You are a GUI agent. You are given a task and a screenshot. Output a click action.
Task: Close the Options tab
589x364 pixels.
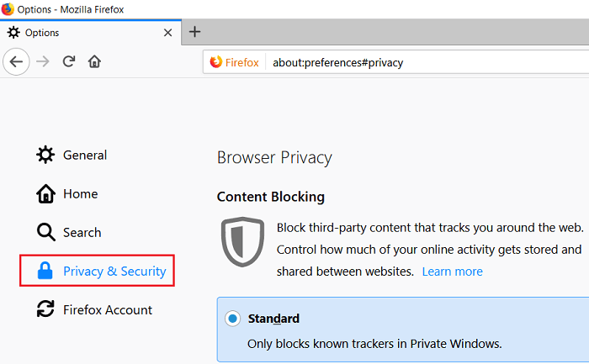[167, 33]
